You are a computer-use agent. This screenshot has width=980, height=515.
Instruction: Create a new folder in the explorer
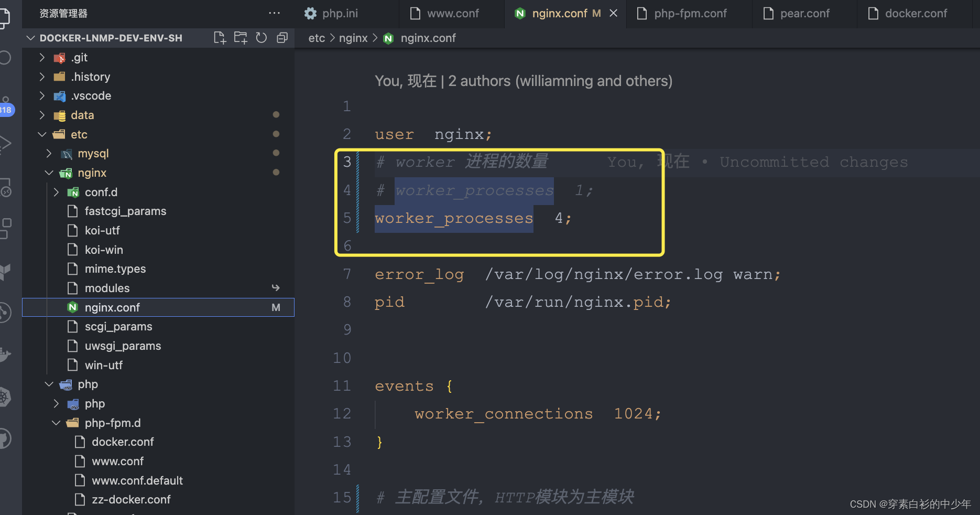[x=241, y=38]
